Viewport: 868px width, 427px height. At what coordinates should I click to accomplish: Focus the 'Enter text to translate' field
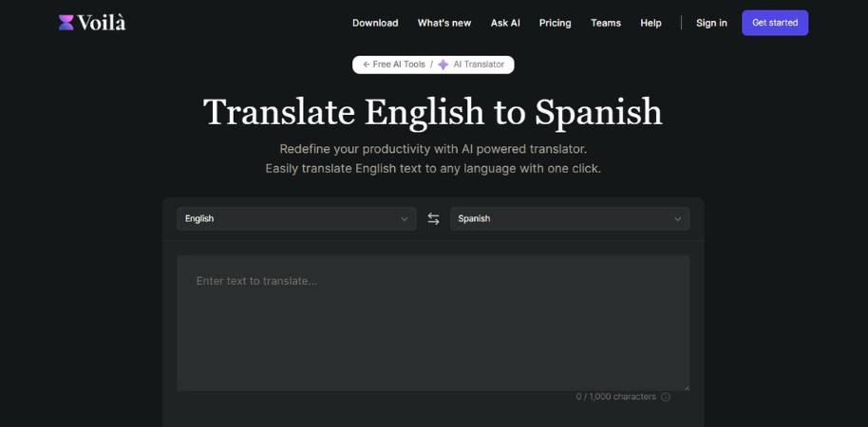(433, 323)
